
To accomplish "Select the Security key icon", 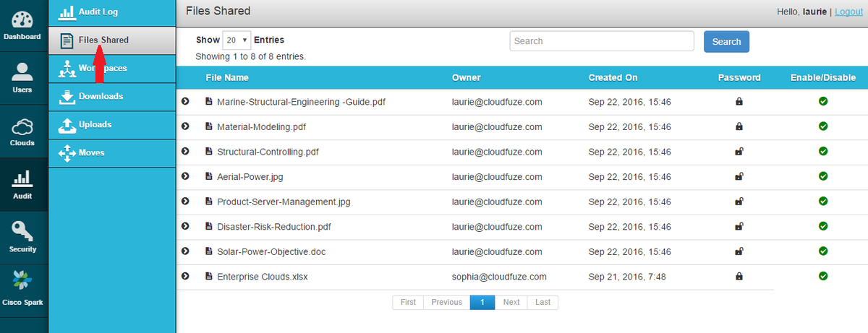I will (x=23, y=232).
